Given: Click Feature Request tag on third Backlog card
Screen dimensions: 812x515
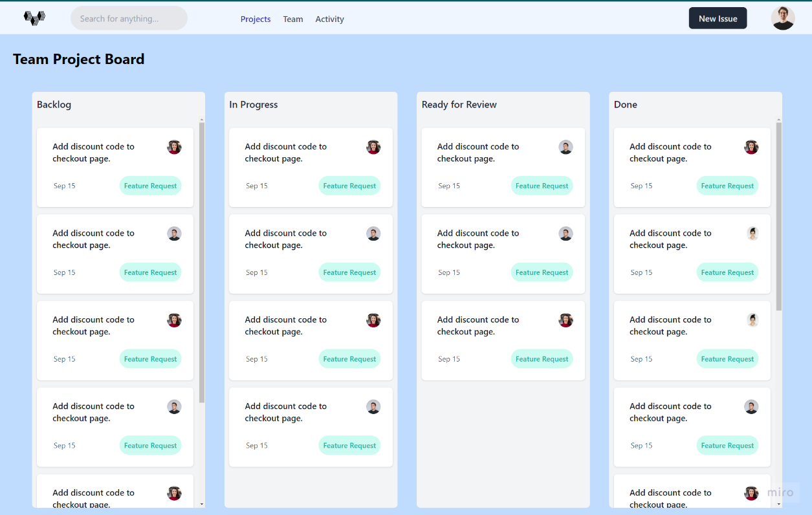Looking at the screenshot, I should tap(150, 359).
